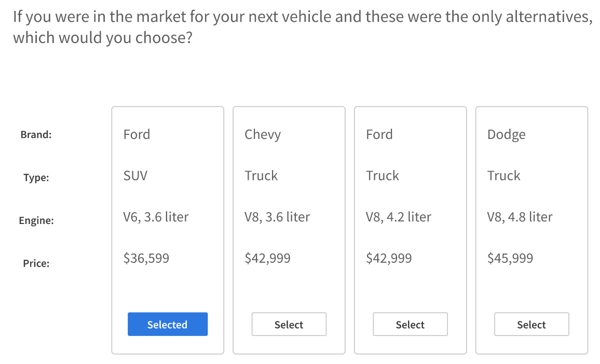Screen dimensions: 600x364
Task: Click the Brand: row label
Action: pyautogui.click(x=36, y=135)
